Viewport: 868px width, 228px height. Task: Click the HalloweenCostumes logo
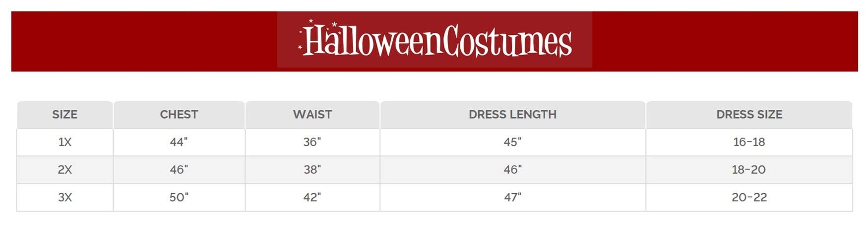pos(434,40)
